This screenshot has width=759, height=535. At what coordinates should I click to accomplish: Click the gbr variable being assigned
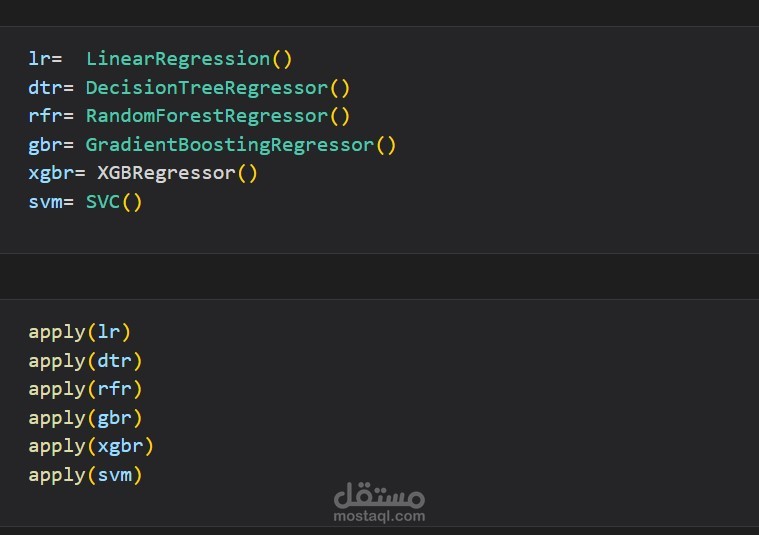tap(45, 145)
